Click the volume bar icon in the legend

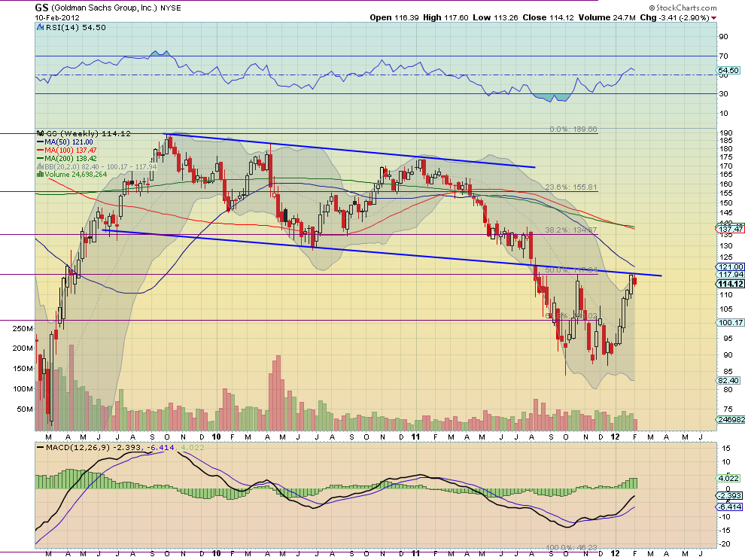pos(41,175)
